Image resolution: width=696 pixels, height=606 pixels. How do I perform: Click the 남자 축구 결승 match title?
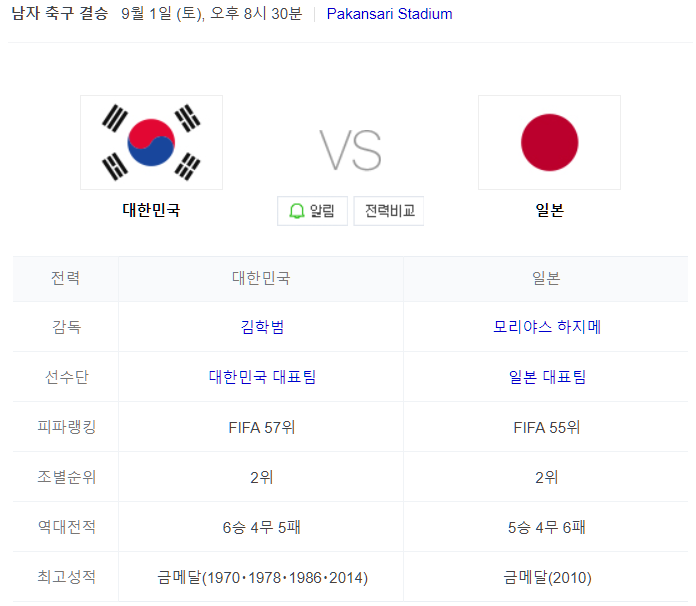click(x=59, y=14)
